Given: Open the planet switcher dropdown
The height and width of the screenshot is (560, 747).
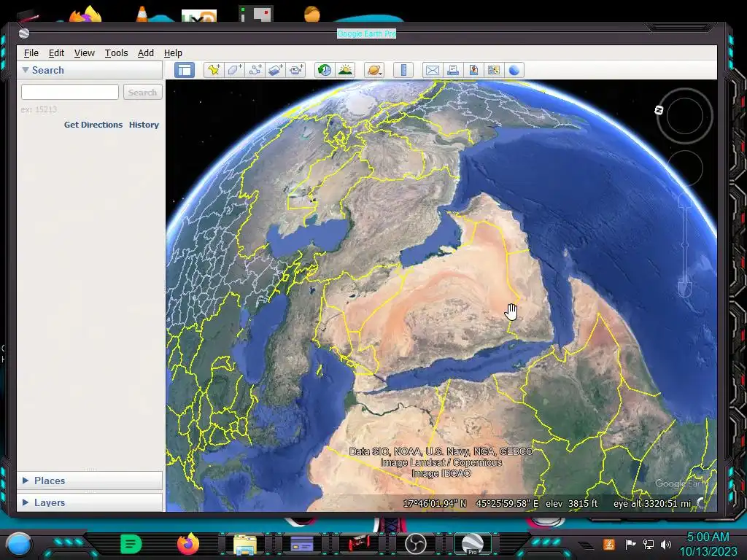Looking at the screenshot, I should pos(374,71).
